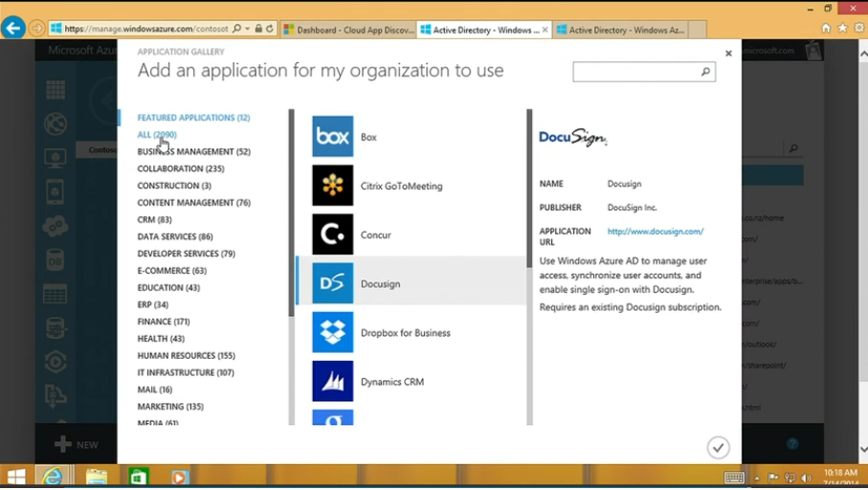Viewport: 868px width, 490px height.
Task: Click the browser back arrow
Action: [13, 29]
